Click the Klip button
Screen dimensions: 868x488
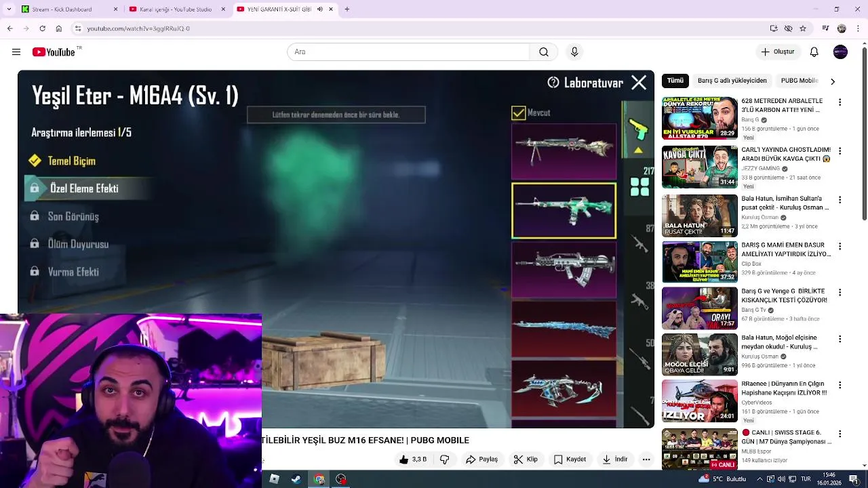pyautogui.click(x=526, y=460)
